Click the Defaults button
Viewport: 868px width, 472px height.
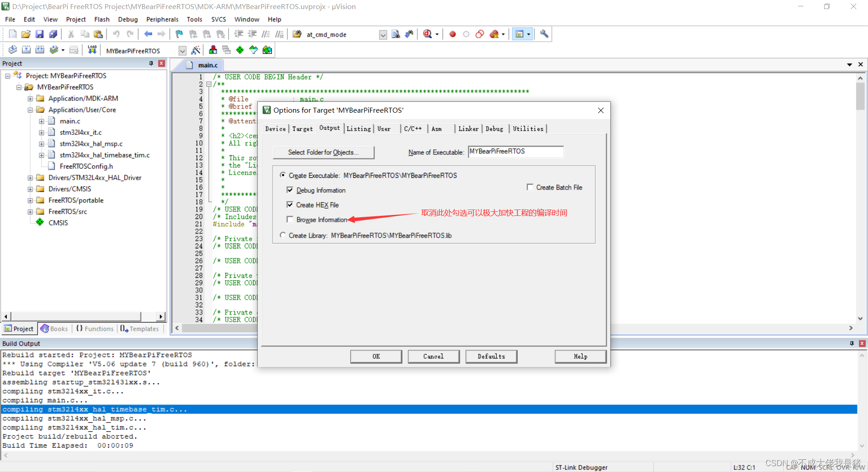[491, 357]
